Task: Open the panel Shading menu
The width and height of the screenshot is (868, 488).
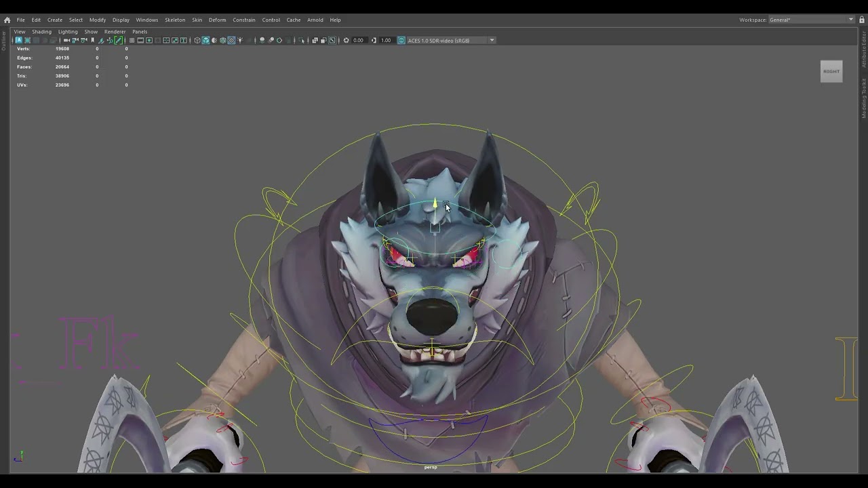Action: (x=41, y=32)
